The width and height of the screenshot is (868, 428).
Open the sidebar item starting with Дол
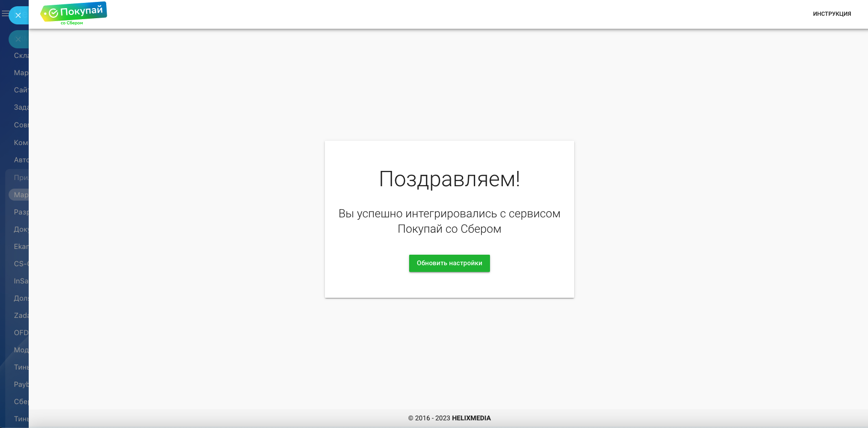coord(21,298)
